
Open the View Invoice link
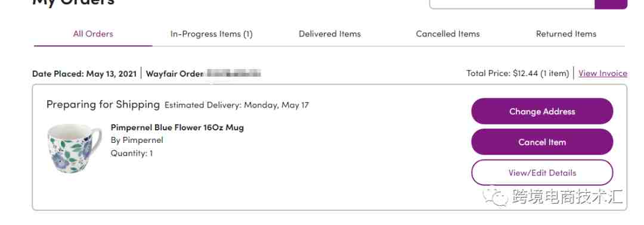click(602, 73)
